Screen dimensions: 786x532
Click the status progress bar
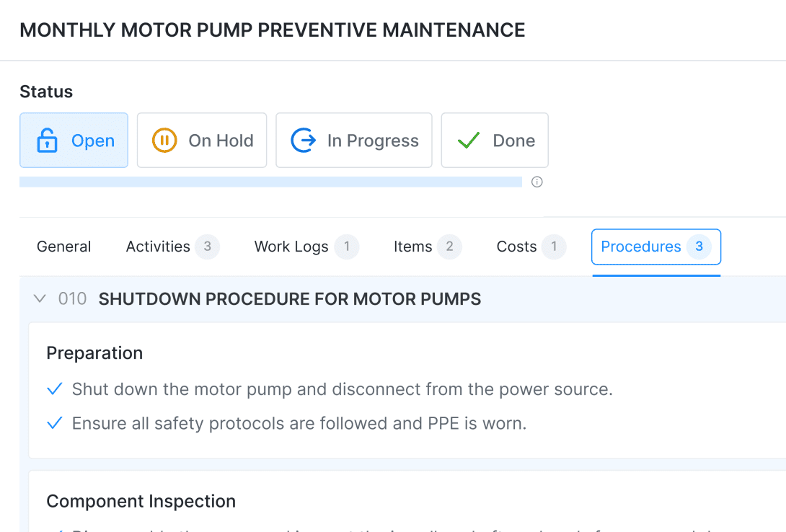pyautogui.click(x=270, y=182)
